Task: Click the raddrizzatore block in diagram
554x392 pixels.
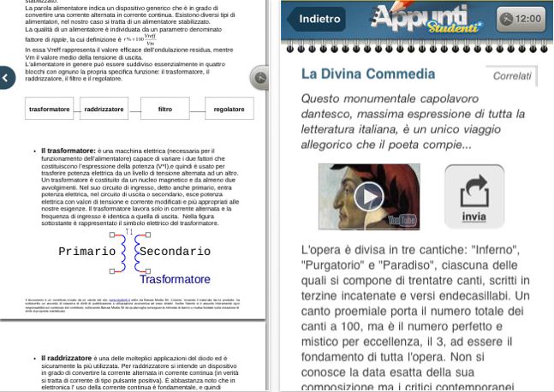Action: (x=104, y=109)
